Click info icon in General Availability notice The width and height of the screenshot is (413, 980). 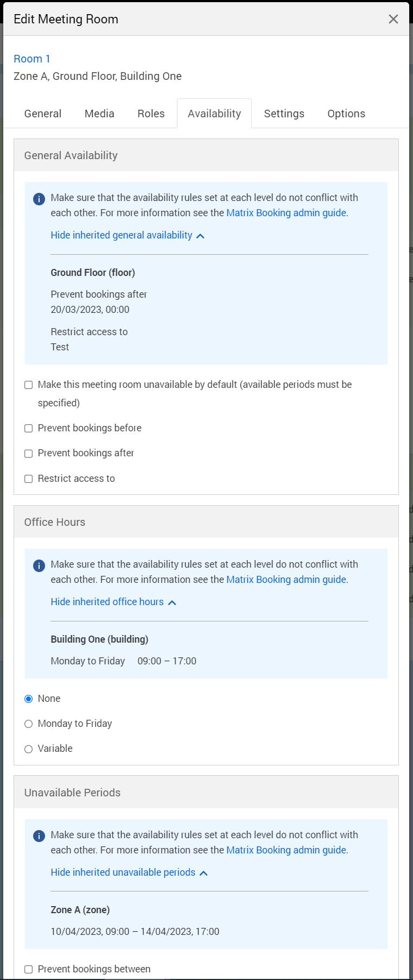coord(39,199)
